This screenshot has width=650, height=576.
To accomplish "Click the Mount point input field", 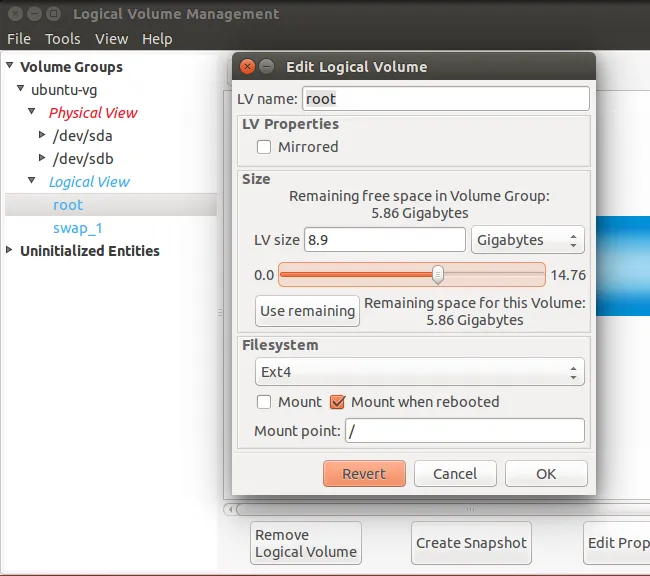I will click(464, 431).
